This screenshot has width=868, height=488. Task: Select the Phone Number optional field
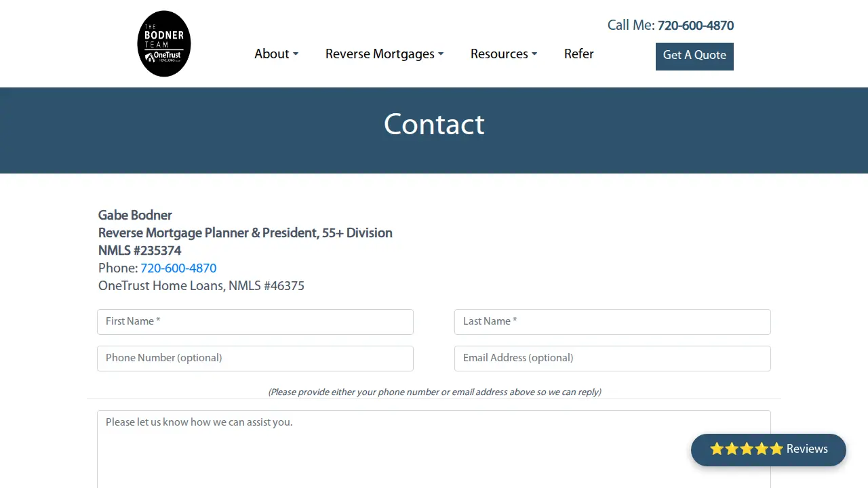[x=255, y=359]
